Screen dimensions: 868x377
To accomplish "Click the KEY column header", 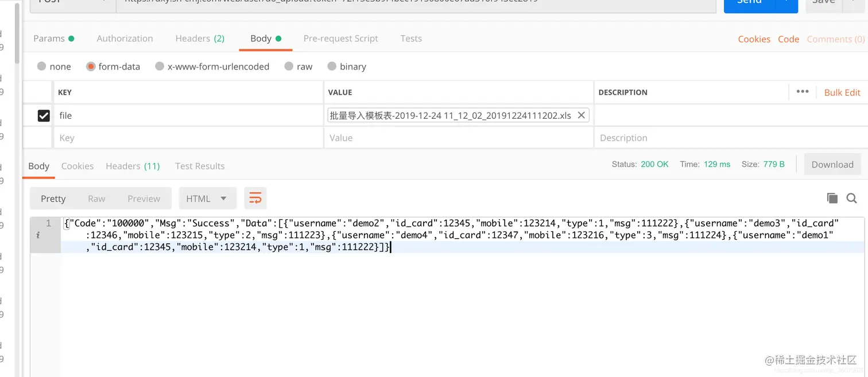I will pos(65,92).
